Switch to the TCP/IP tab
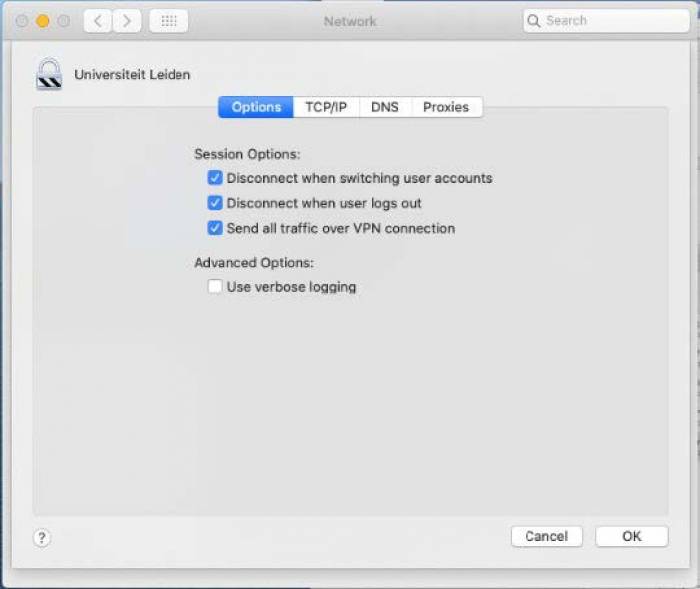The image size is (700, 589). coord(326,107)
